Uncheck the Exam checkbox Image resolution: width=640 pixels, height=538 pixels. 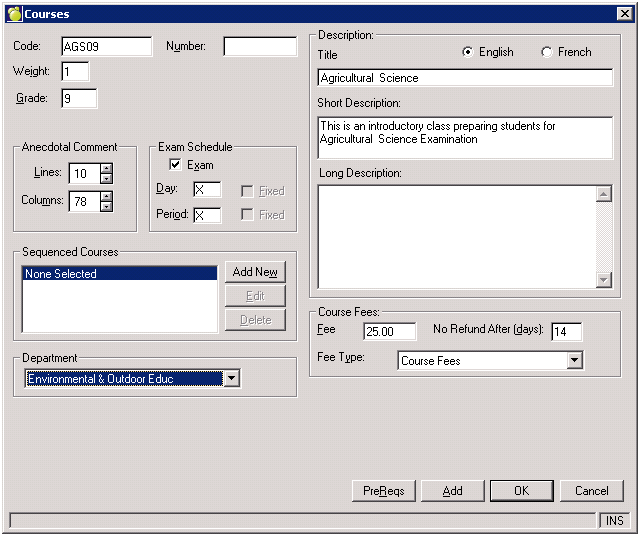coord(176,165)
